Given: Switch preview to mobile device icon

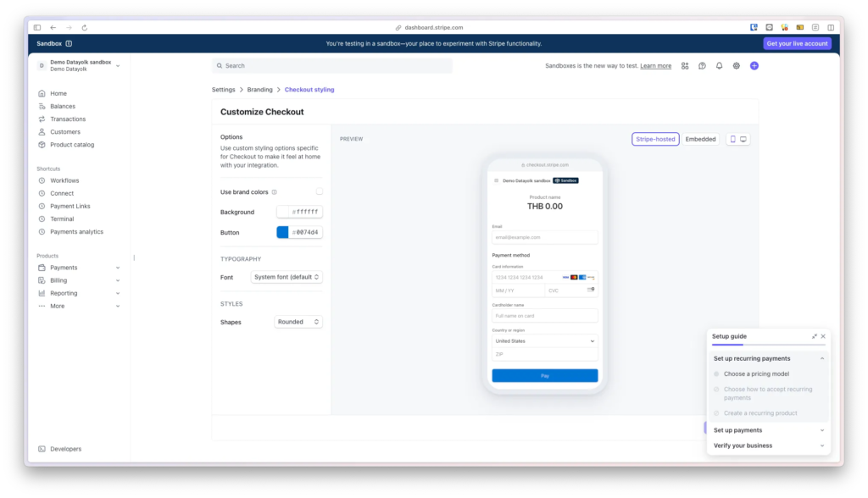Looking at the screenshot, I should [733, 140].
